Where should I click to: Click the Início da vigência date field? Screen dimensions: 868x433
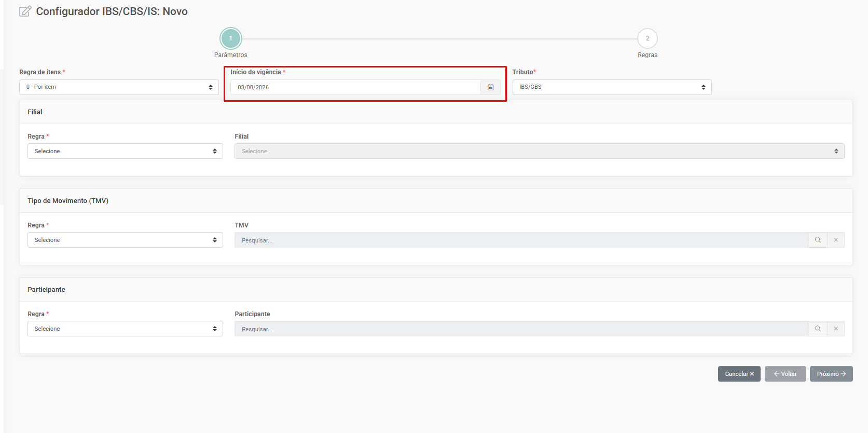[x=355, y=87]
